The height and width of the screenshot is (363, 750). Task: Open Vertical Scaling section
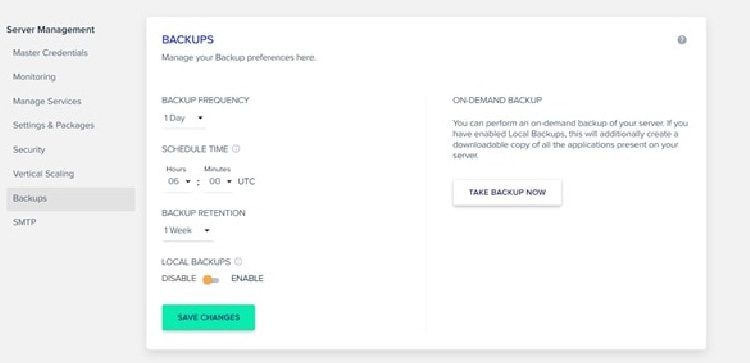point(44,174)
